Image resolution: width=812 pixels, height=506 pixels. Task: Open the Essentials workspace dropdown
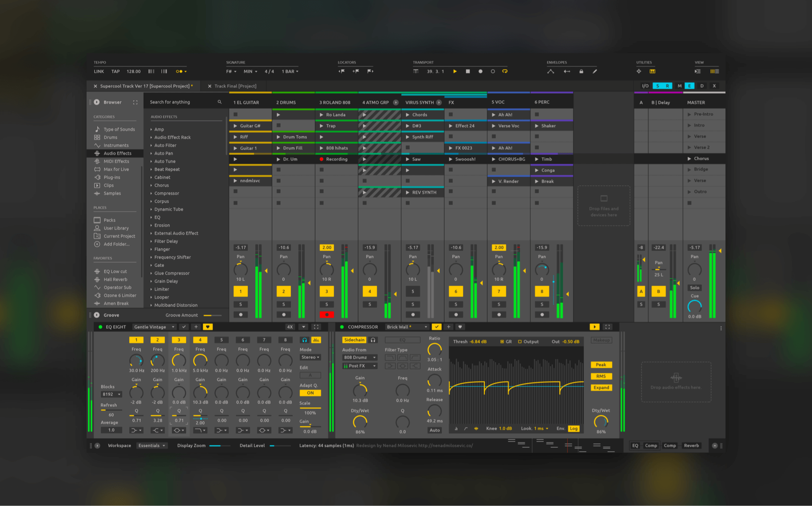152,445
